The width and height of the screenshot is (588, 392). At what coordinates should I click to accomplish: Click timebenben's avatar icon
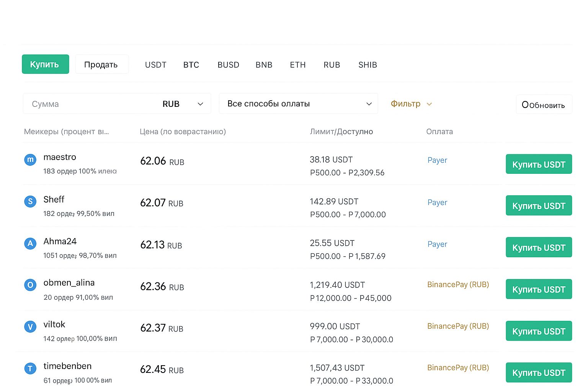click(30, 368)
